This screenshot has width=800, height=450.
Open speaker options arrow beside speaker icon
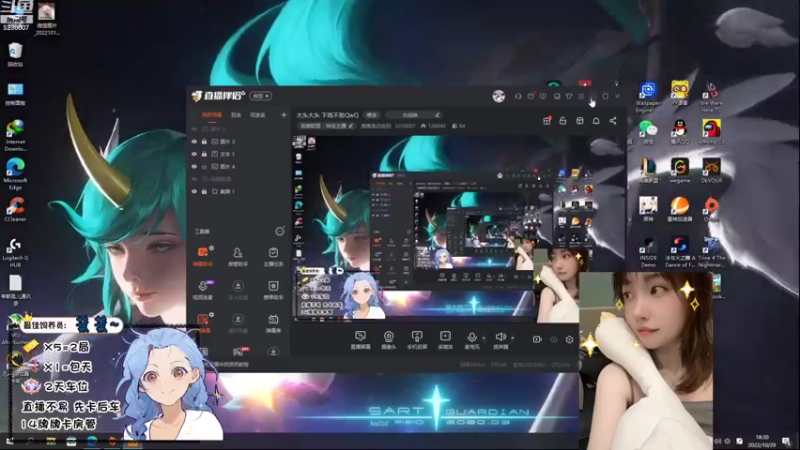pyautogui.click(x=512, y=338)
